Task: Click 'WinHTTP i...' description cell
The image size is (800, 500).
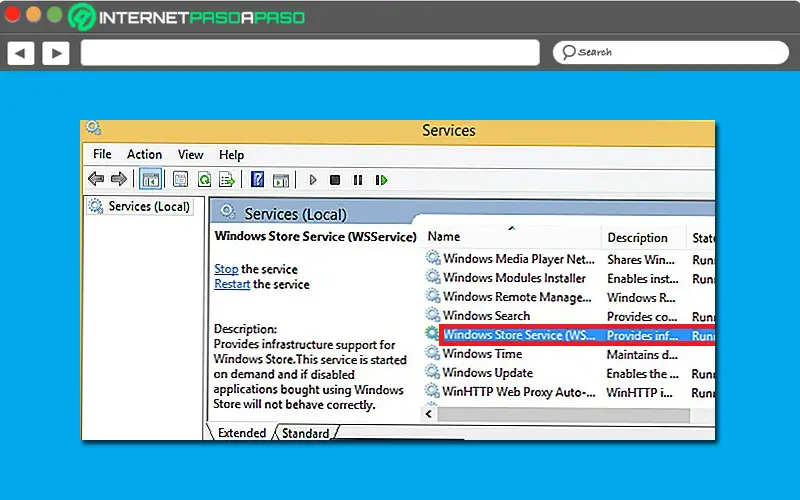Action: 639,392
